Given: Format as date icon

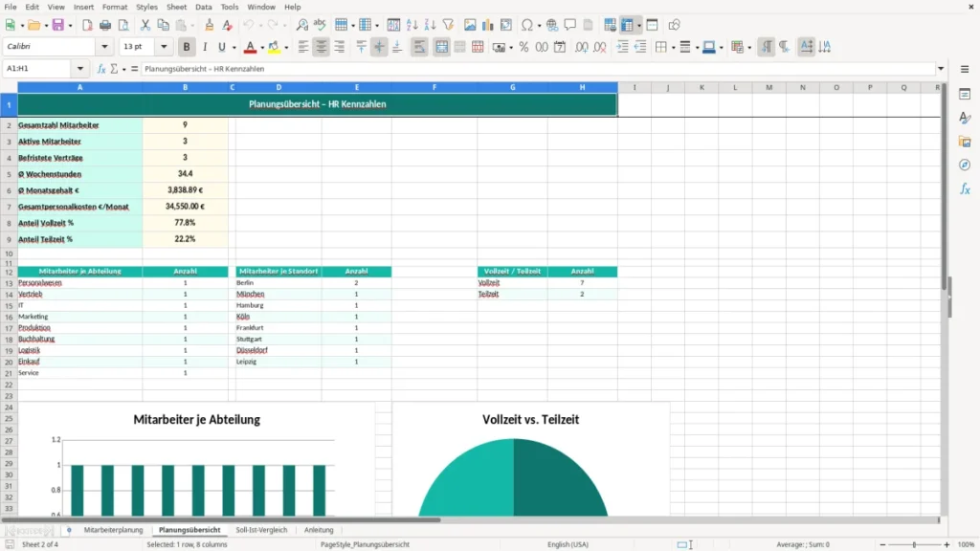Looking at the screenshot, I should pos(560,47).
